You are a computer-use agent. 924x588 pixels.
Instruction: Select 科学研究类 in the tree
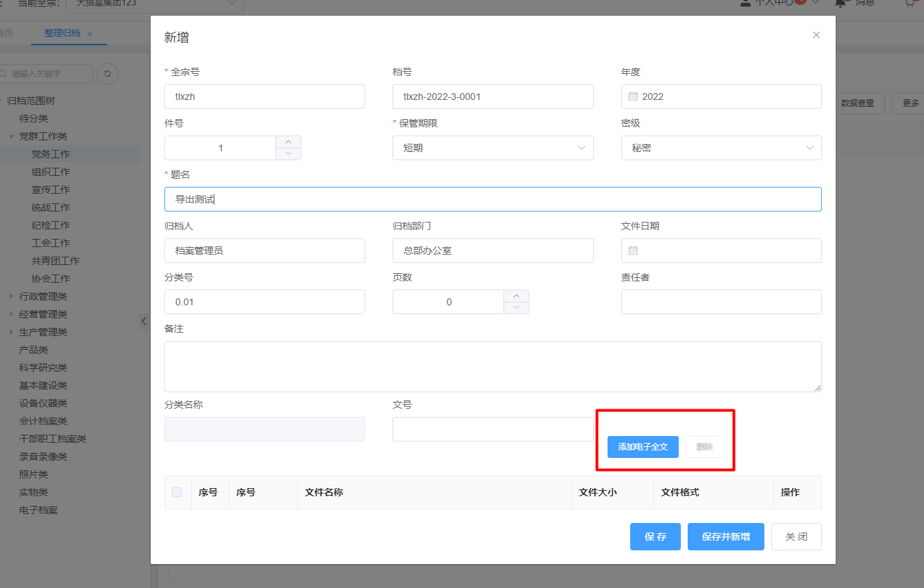pos(43,368)
